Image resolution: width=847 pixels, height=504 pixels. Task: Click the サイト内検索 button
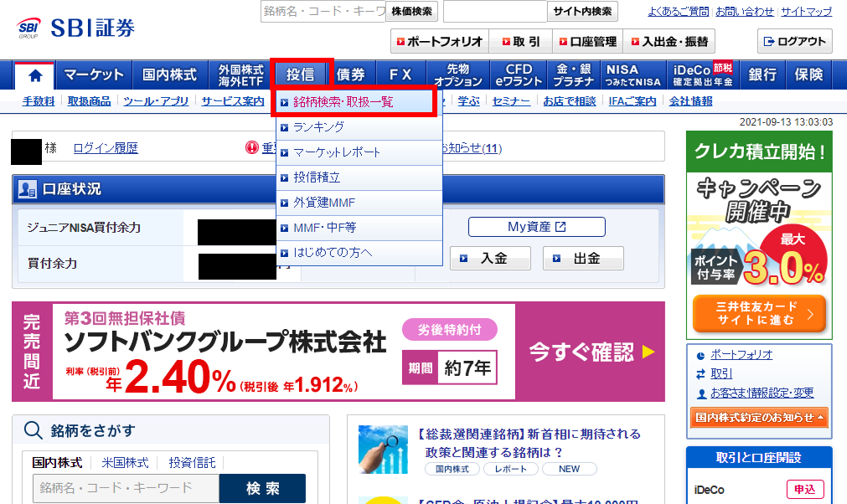pyautogui.click(x=582, y=12)
